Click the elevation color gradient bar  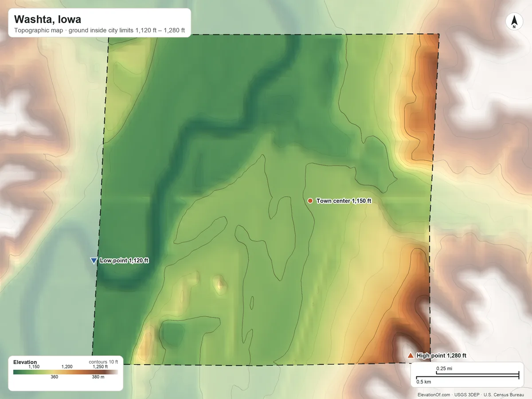66,372
